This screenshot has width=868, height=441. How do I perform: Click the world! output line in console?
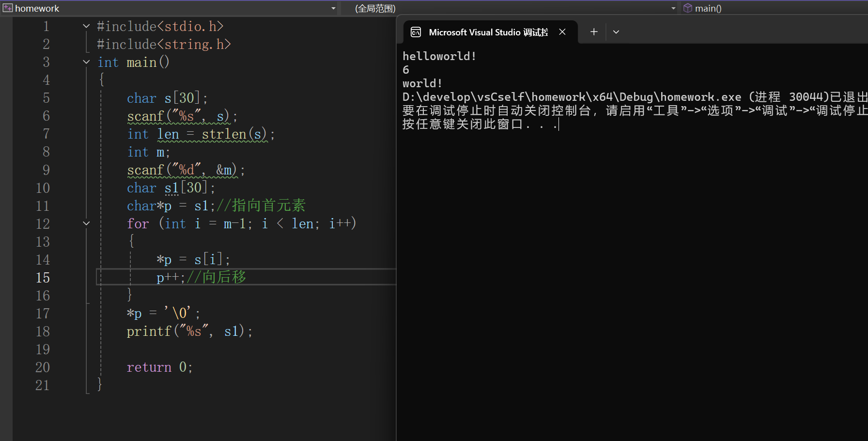point(422,83)
